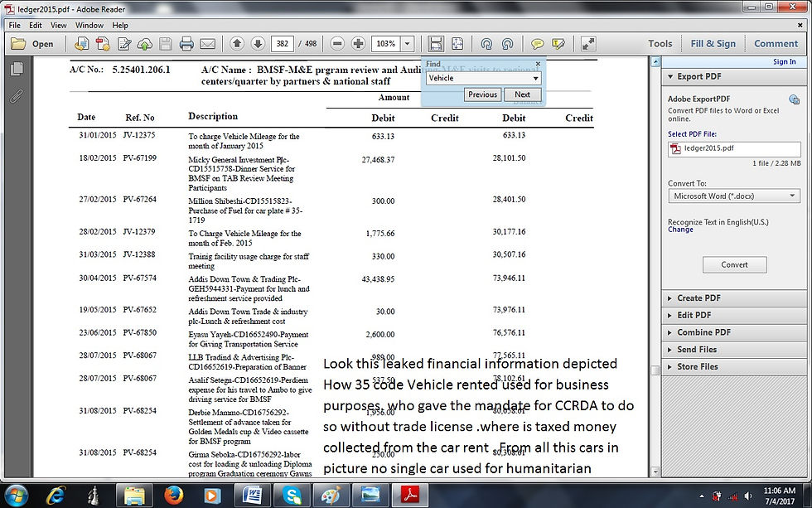Add sticky note comment icon

pyautogui.click(x=537, y=44)
